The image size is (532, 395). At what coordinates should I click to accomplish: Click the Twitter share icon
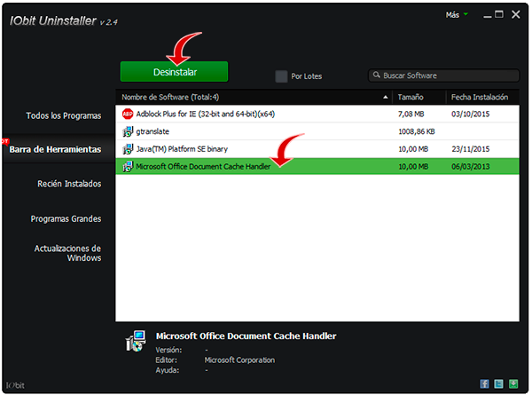coord(499,383)
